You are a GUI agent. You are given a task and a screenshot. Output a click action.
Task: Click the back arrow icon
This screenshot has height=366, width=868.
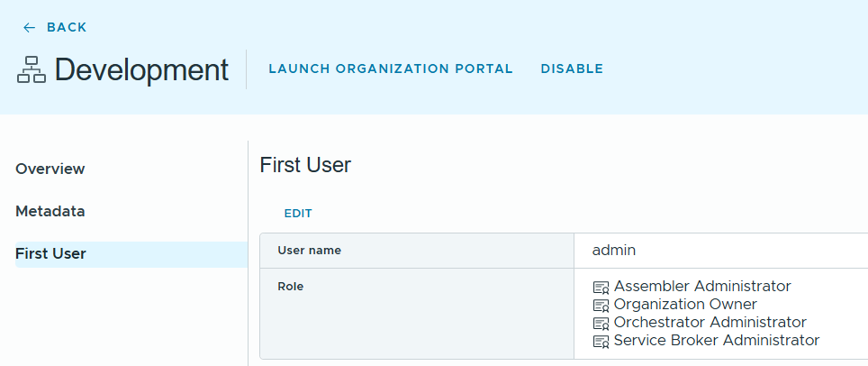point(29,28)
